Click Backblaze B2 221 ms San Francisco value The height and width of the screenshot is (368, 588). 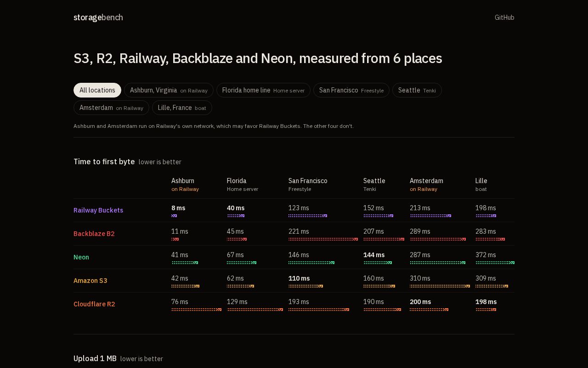(299, 231)
